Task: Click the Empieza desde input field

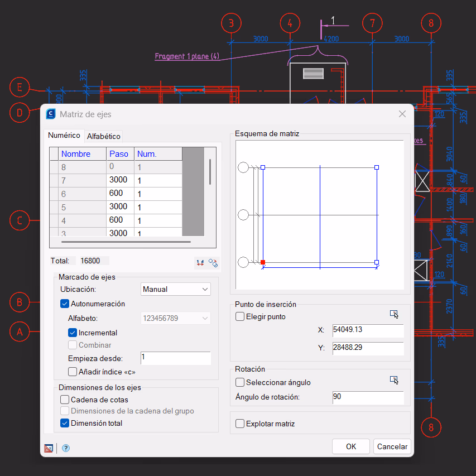Action: point(175,358)
